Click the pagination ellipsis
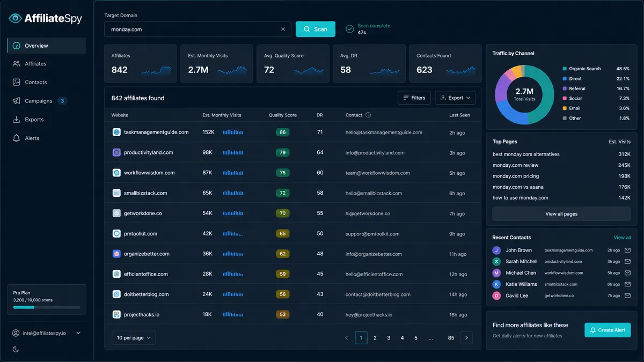Image resolution: width=644 pixels, height=362 pixels. [x=431, y=338]
